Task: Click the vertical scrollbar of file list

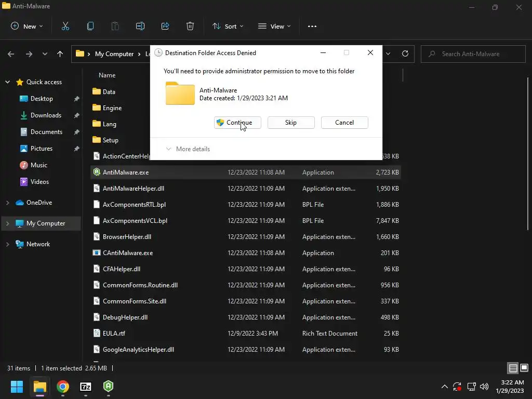Action: (528, 154)
